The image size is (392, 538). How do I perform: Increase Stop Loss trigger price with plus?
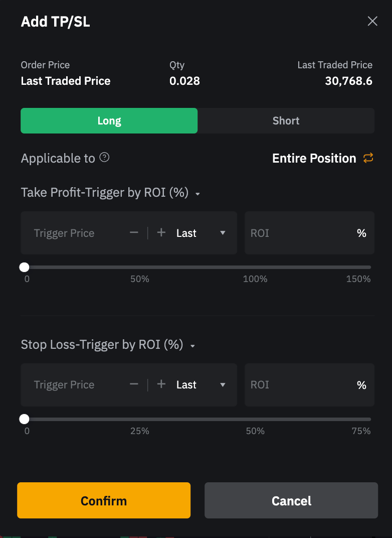[x=161, y=384]
